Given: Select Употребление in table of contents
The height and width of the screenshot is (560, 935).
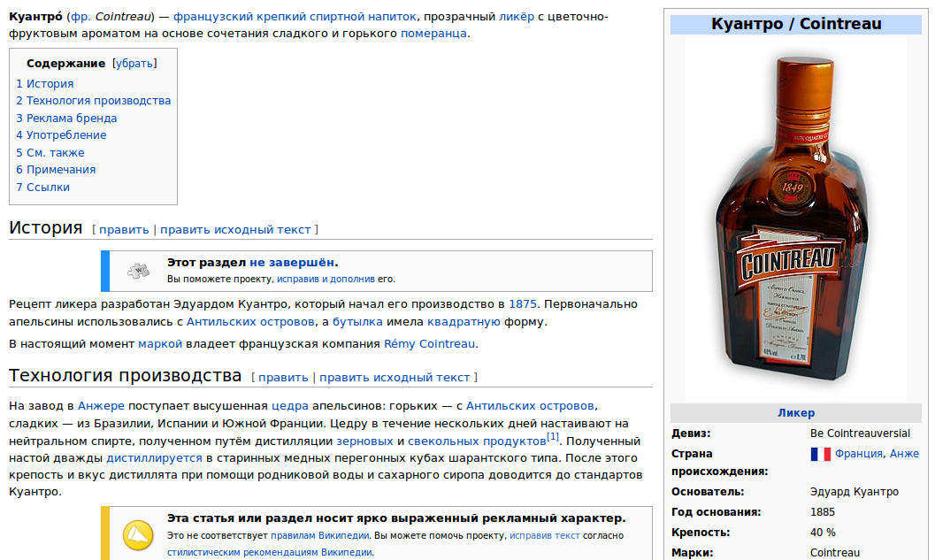Looking at the screenshot, I should coord(61,134).
